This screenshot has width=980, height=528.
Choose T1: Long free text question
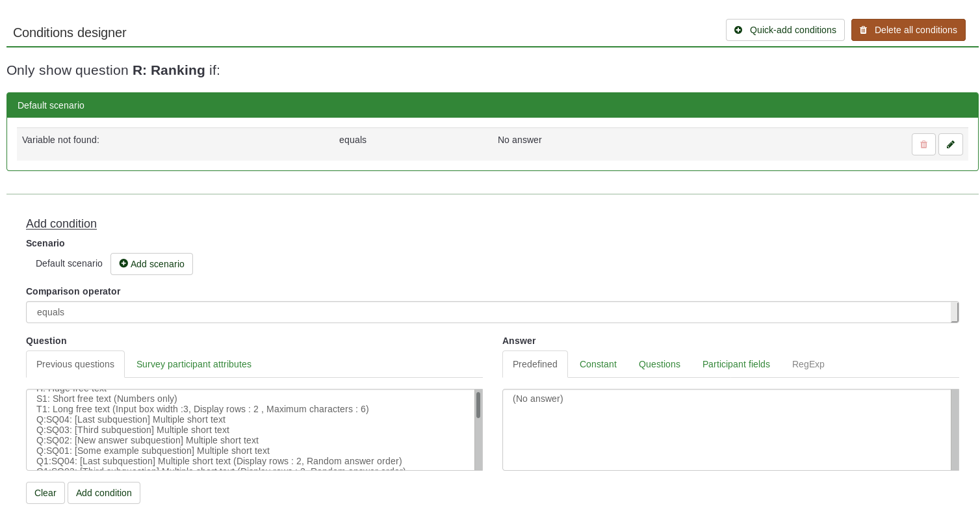(202, 409)
